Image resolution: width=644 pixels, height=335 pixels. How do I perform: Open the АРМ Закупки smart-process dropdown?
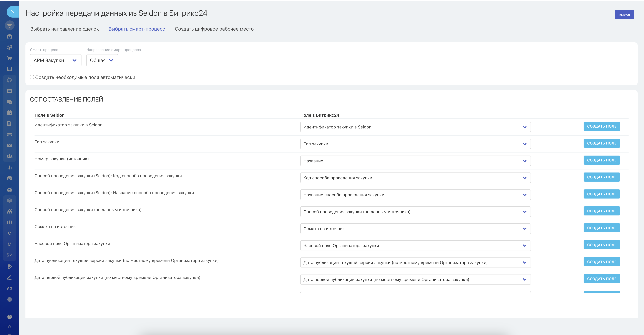pyautogui.click(x=55, y=61)
